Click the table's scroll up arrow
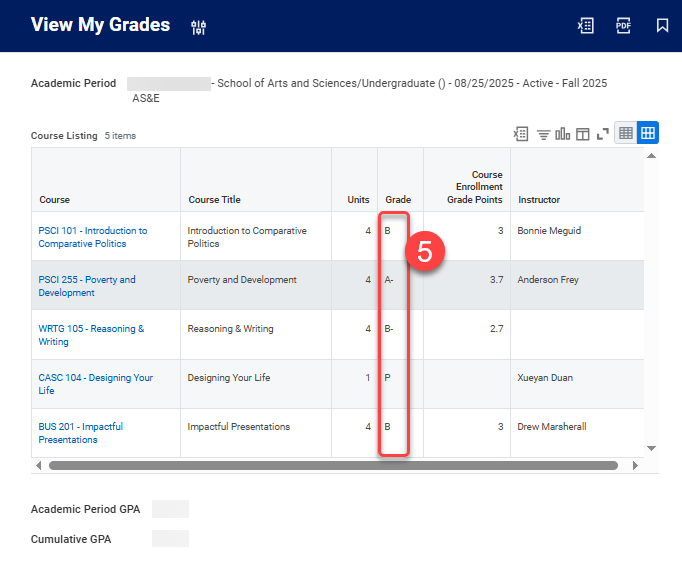This screenshot has width=682, height=580. click(651, 156)
